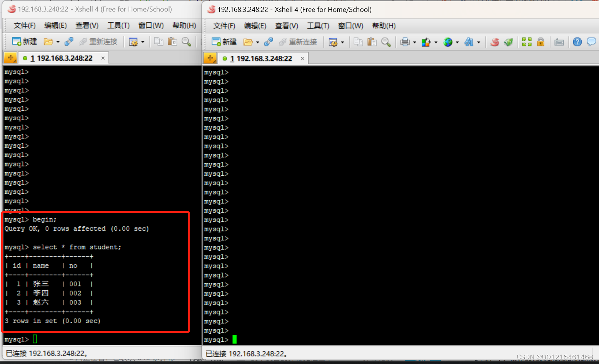Screen dimensions: 599x364
Task: Expand open-folder dropdown arrow in left window
Action: click(x=58, y=42)
